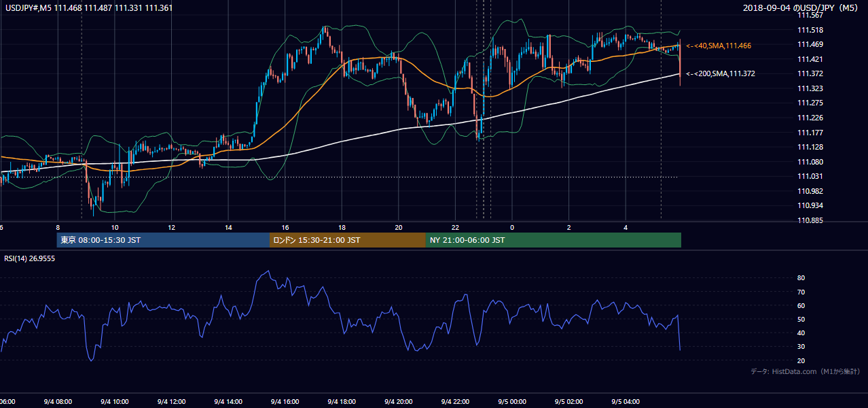The image size is (868, 408).
Task: Click the 9/5 00:00 date axis label
Action: coord(512,401)
